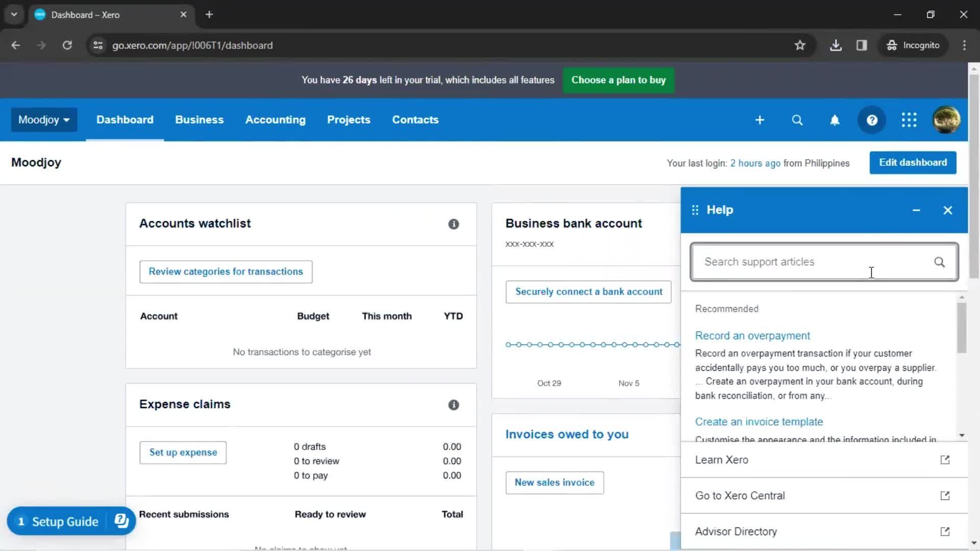
Task: Close the Dashboard – Xero tab
Action: point(183,15)
